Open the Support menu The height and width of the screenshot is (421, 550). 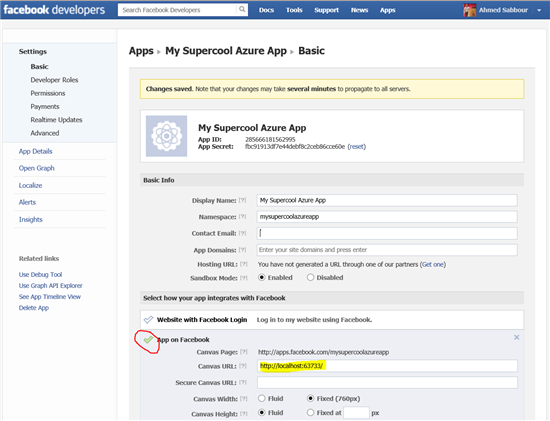point(327,10)
